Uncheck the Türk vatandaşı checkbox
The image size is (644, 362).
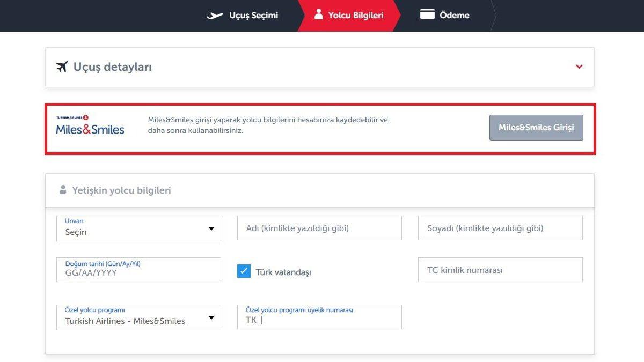244,271
